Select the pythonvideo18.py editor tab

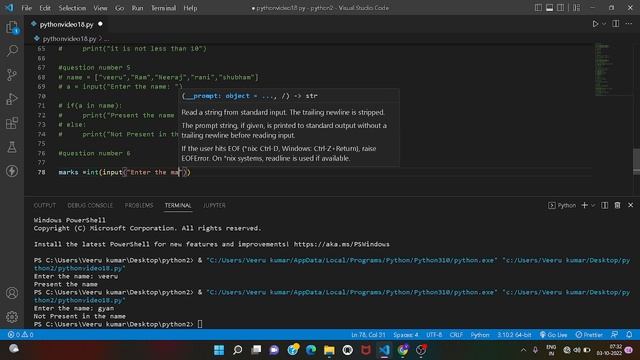click(x=67, y=24)
